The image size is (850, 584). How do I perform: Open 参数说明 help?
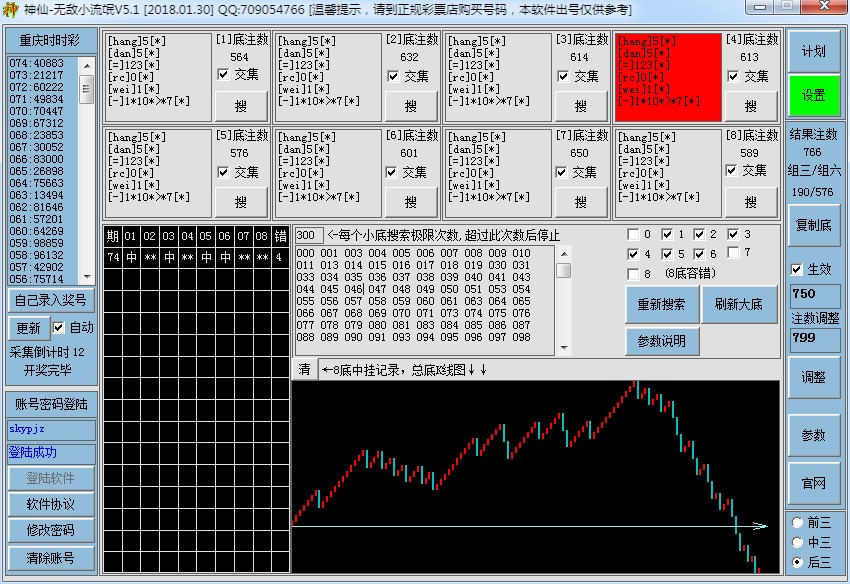[x=661, y=341]
